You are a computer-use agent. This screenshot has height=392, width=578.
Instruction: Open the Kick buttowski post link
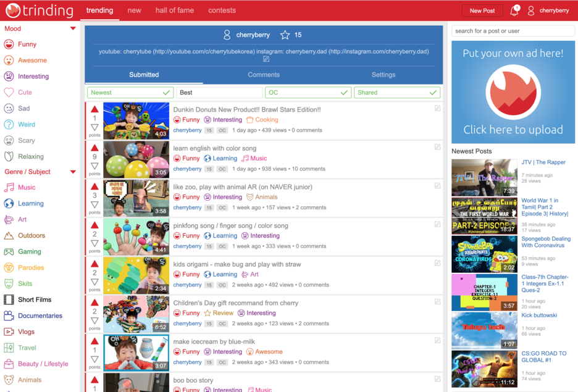coord(539,315)
